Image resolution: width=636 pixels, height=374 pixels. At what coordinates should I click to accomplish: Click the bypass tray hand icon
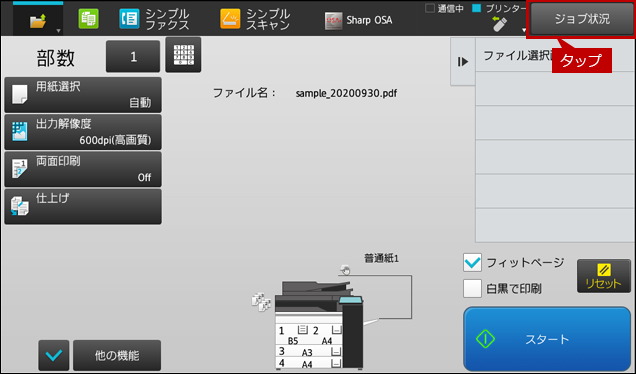pyautogui.click(x=345, y=270)
